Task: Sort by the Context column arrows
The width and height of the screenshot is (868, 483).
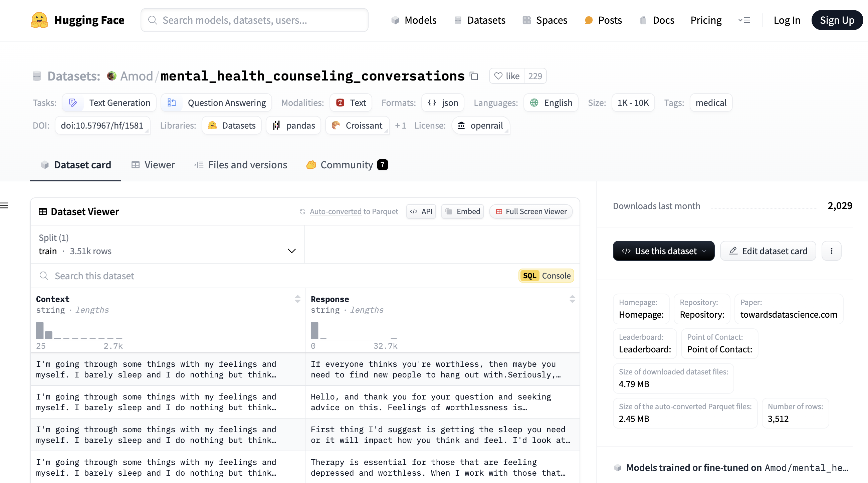Action: point(297,299)
